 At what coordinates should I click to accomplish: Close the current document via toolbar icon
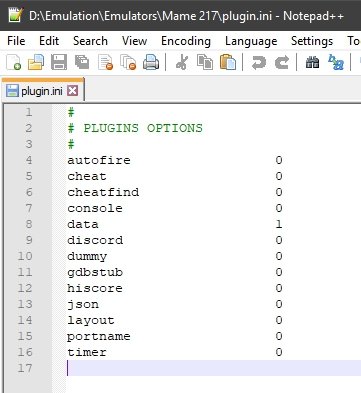pyautogui.click(x=106, y=62)
